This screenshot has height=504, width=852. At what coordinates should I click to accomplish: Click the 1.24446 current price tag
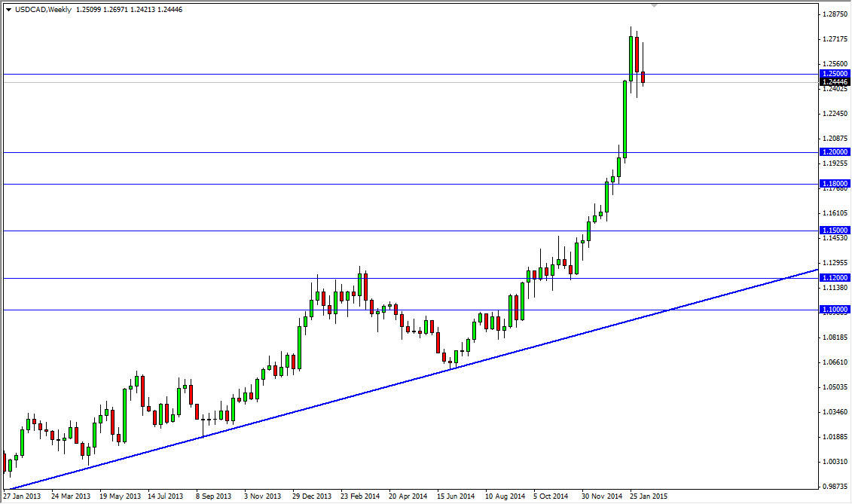click(x=834, y=82)
